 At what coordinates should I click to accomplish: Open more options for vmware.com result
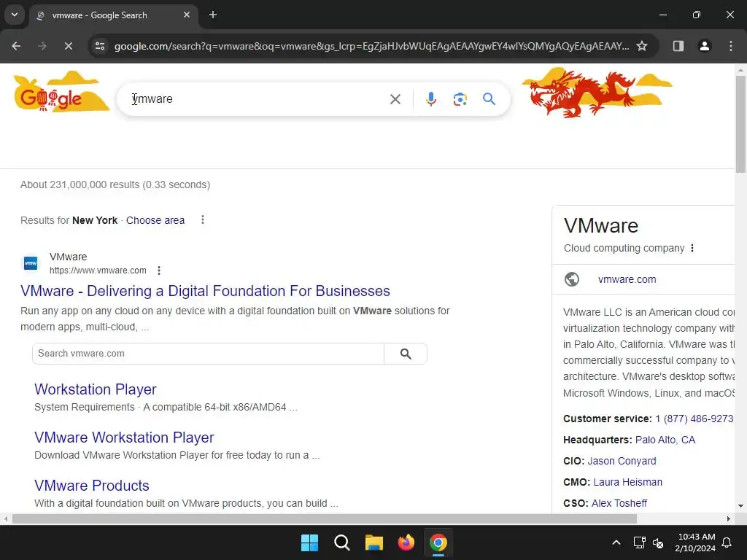coord(159,271)
